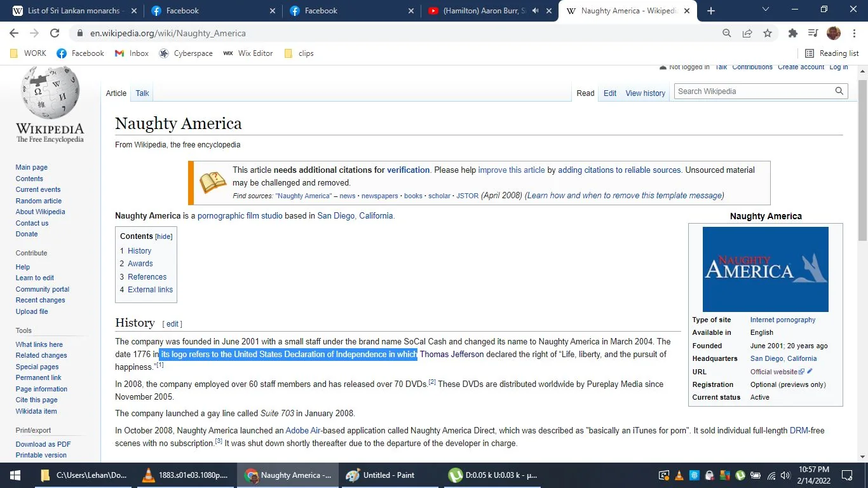The image size is (868, 488).
Task: Open the media control music-note icon
Action: click(813, 33)
